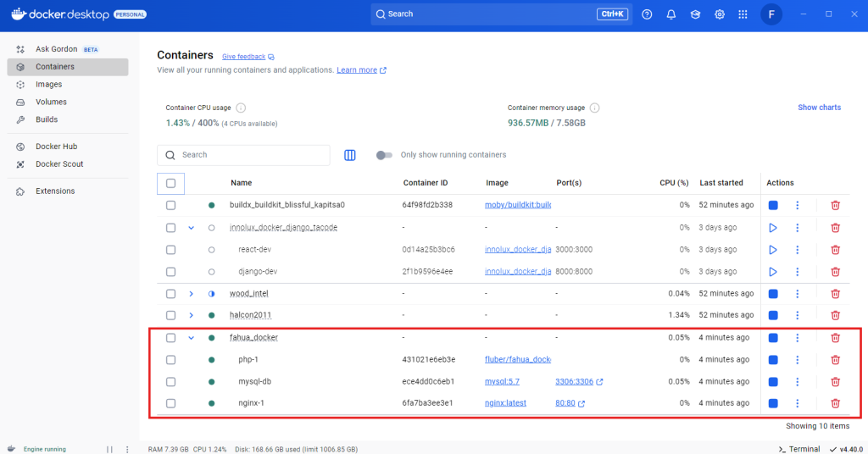
Task: Delete the wood_intel stack
Action: click(835, 294)
